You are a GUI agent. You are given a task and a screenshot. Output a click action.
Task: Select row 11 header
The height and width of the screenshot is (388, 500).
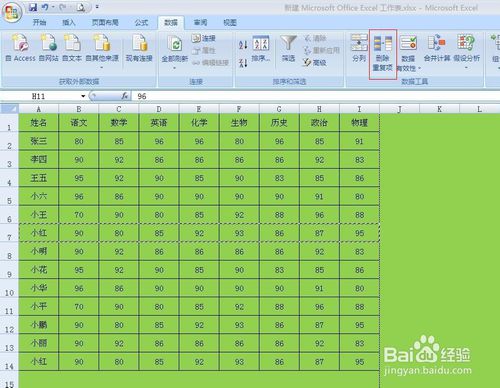[9, 307]
